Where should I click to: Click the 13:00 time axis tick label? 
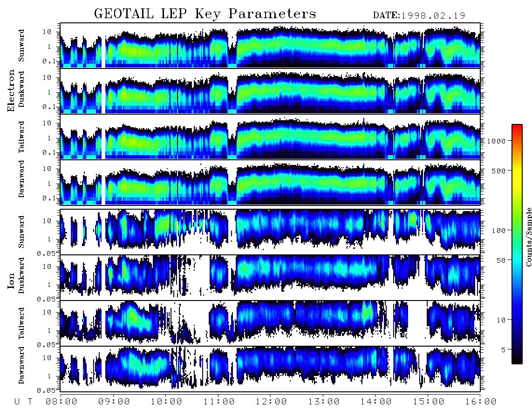[x=324, y=402]
